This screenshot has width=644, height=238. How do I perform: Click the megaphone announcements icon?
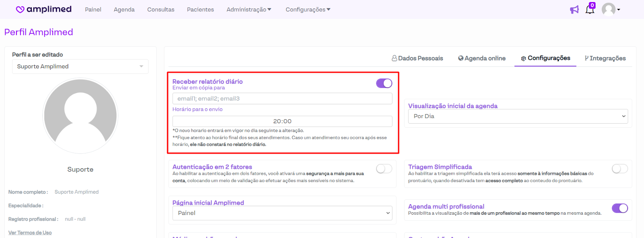574,10
